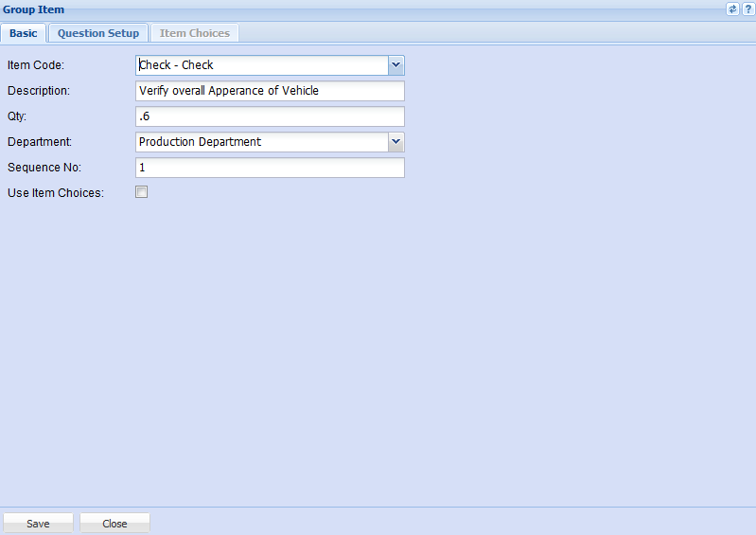
Task: Click the 'Item Code:' label
Action: tap(36, 65)
